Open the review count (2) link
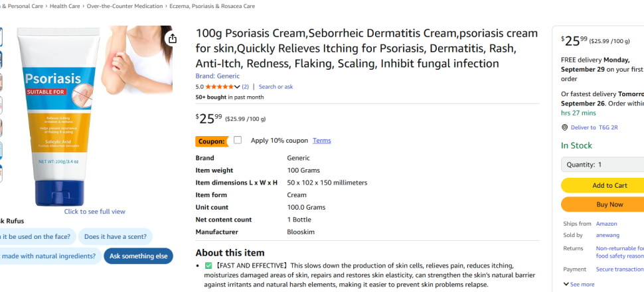This screenshot has height=292, width=644. (x=245, y=87)
